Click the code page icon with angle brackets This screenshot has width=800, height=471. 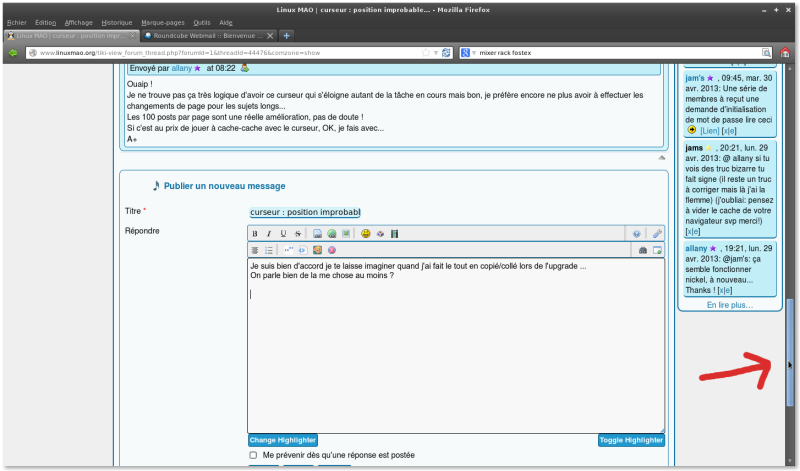303,250
